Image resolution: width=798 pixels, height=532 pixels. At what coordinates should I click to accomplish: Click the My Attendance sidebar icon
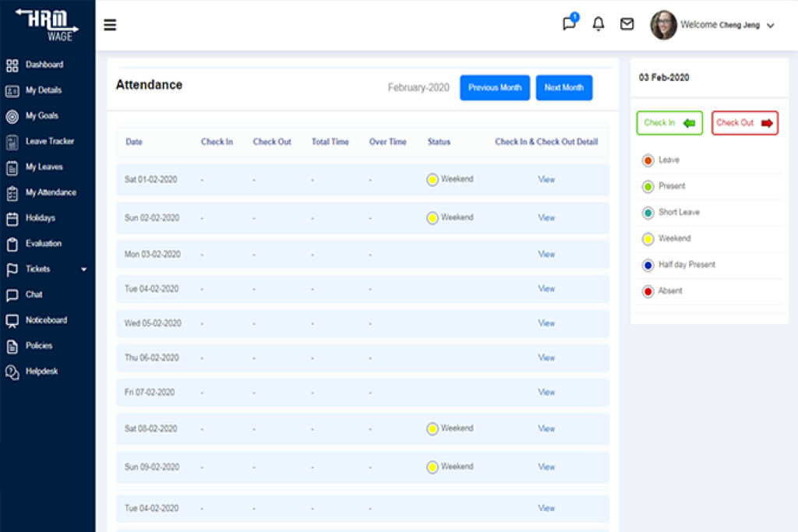12,193
